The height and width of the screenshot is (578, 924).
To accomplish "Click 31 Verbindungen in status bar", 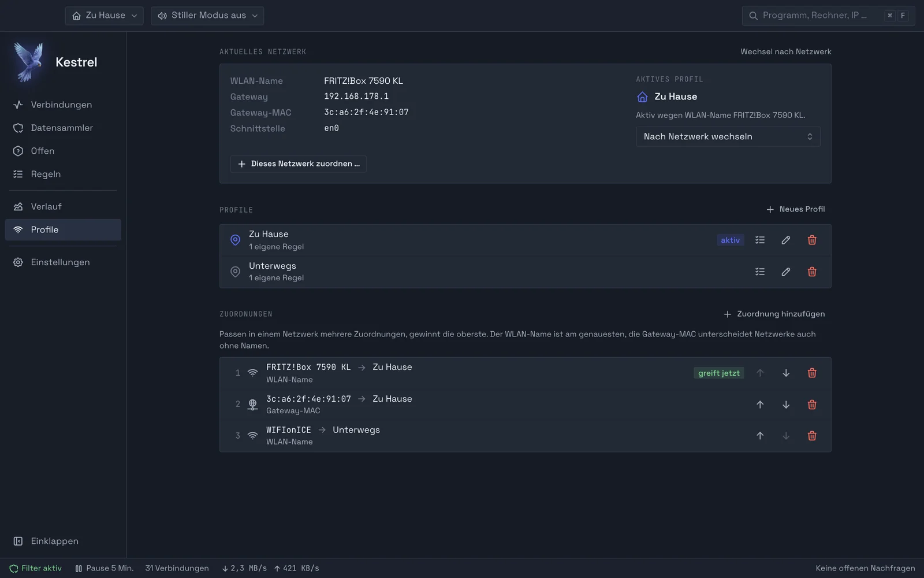I will pyautogui.click(x=177, y=568).
